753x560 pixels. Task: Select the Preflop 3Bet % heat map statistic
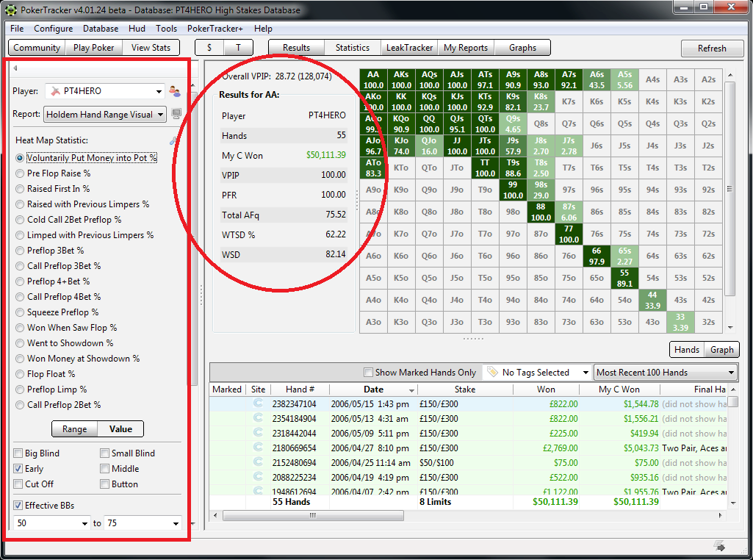(19, 251)
